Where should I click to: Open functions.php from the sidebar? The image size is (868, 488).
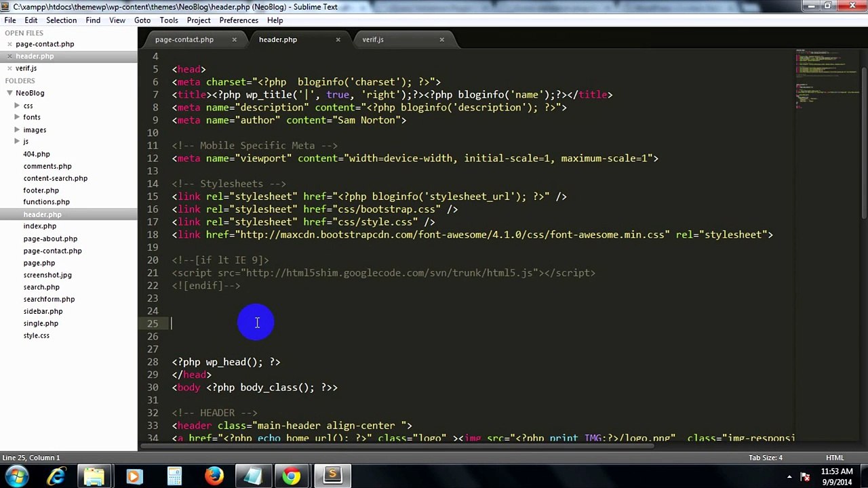pyautogui.click(x=47, y=202)
